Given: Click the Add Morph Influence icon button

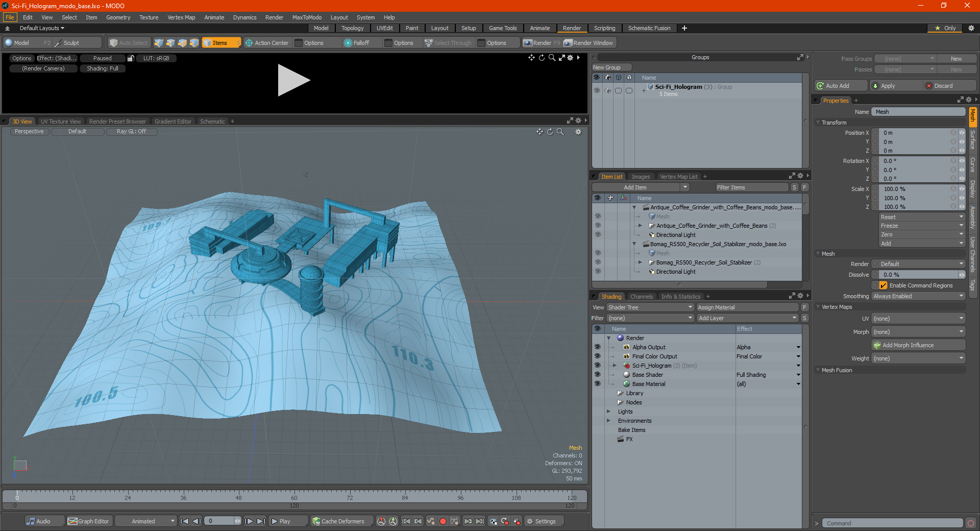Looking at the screenshot, I should pos(919,345).
